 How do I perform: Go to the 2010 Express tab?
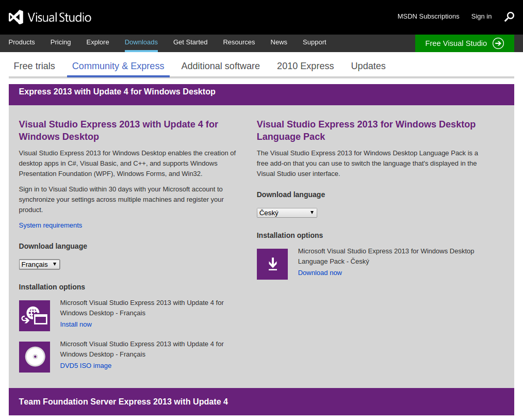pos(305,66)
